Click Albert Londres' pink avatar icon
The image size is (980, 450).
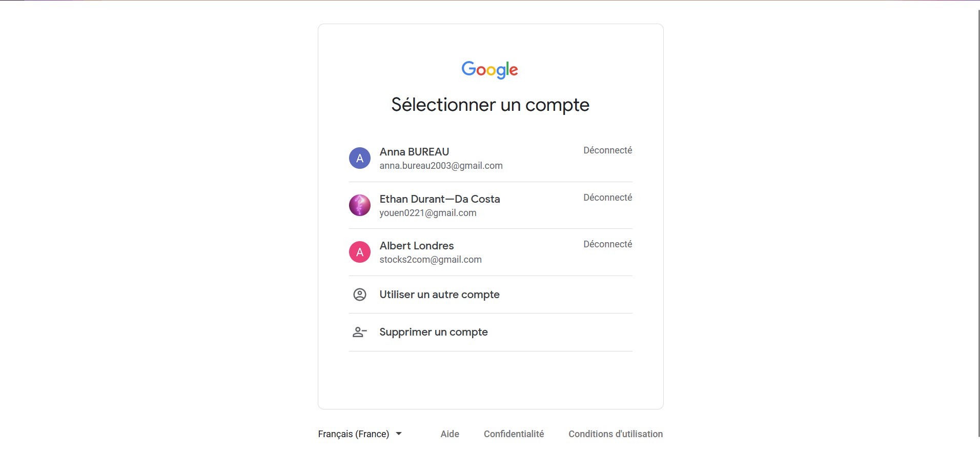tap(360, 252)
